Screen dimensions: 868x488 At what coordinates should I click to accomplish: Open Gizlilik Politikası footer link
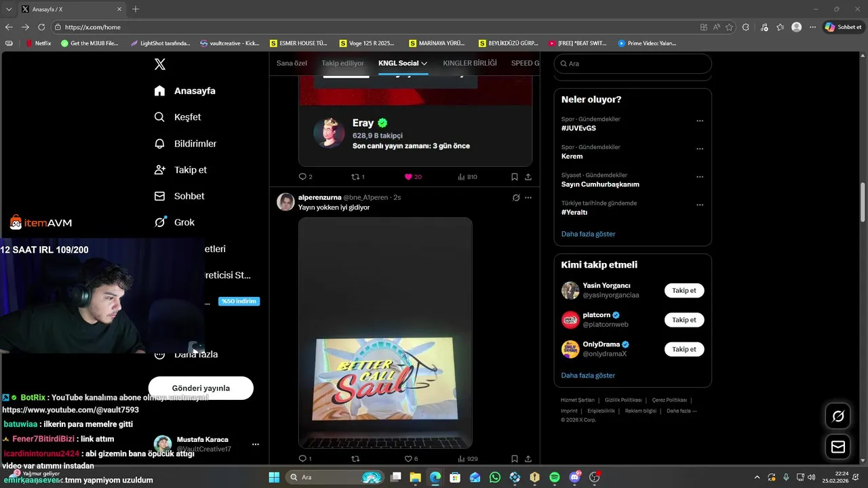623,400
